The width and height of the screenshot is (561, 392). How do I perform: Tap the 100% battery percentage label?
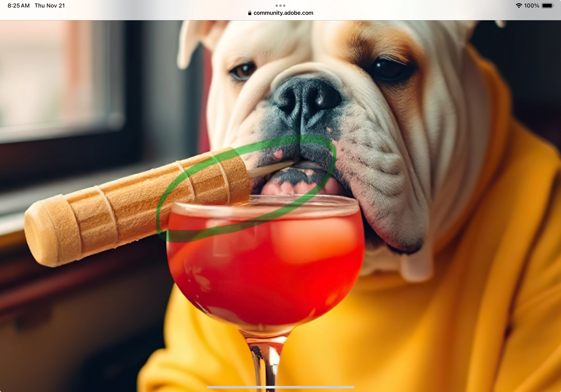coord(531,6)
